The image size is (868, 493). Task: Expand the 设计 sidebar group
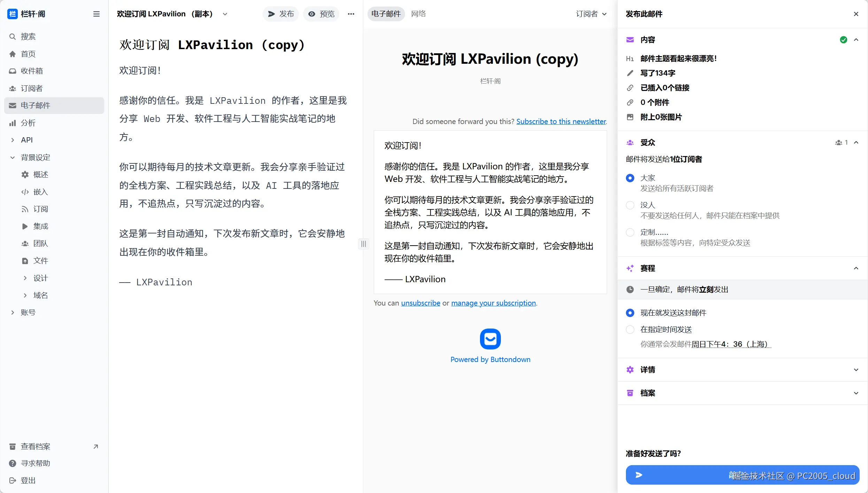[x=25, y=278]
